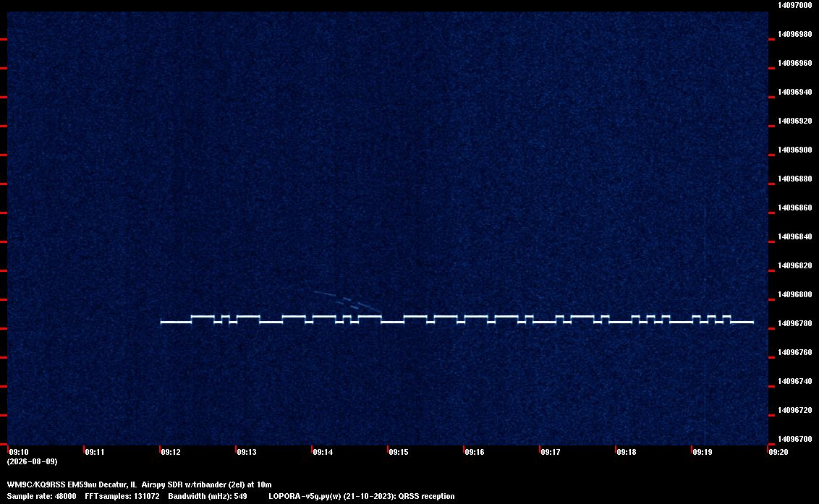Click the 14096720 frequency label
This screenshot has height=504, width=819.
pos(795,410)
